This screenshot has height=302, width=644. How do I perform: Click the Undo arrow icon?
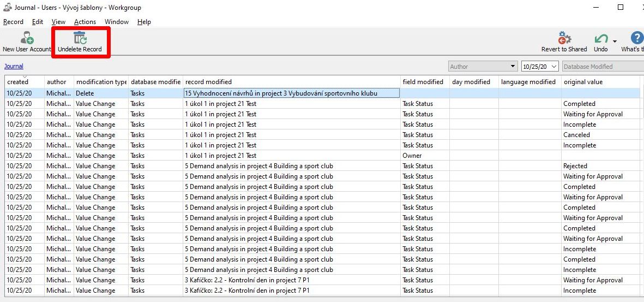601,38
